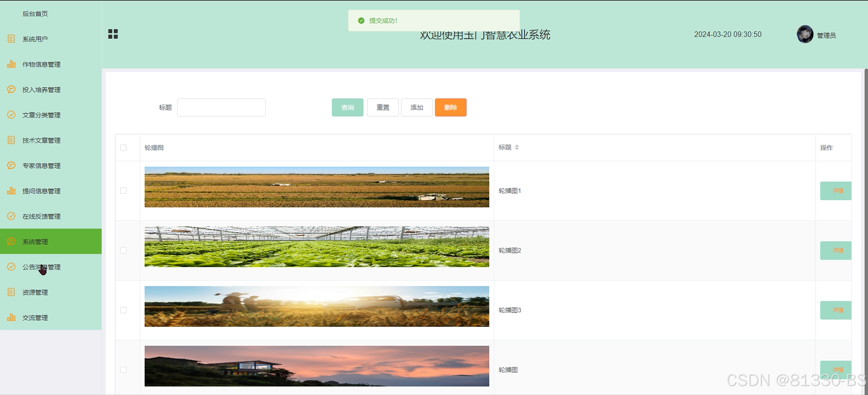Open the 后台首页 menu item
Viewport: 868px width, 395px height.
pos(35,14)
